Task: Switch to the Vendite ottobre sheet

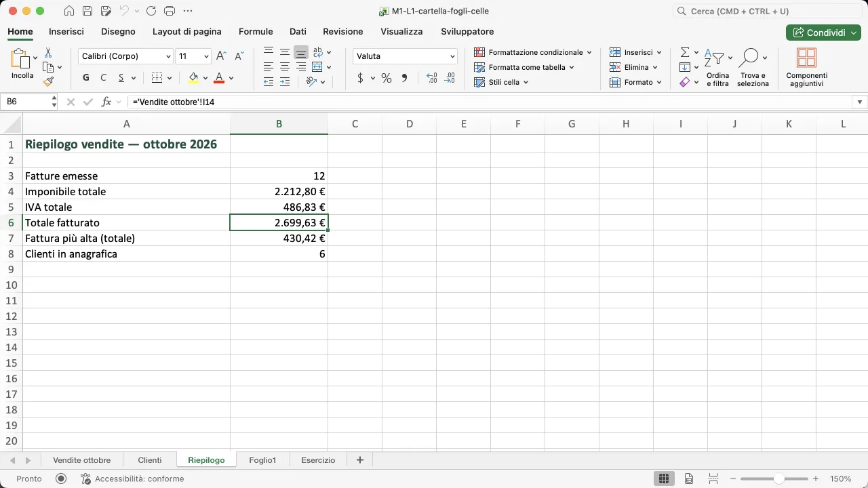Action: [82, 460]
